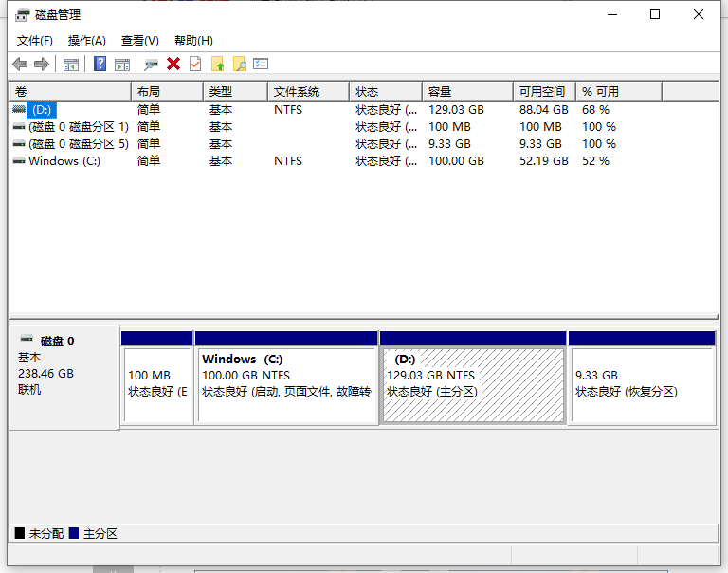Click the Back arrow toolbar icon
This screenshot has height=573, width=728.
point(20,64)
